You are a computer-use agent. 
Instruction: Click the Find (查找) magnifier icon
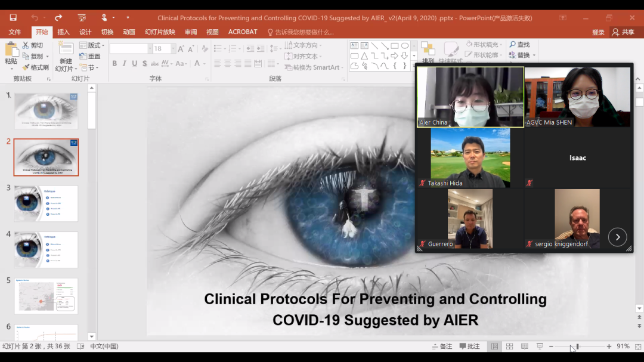point(513,45)
